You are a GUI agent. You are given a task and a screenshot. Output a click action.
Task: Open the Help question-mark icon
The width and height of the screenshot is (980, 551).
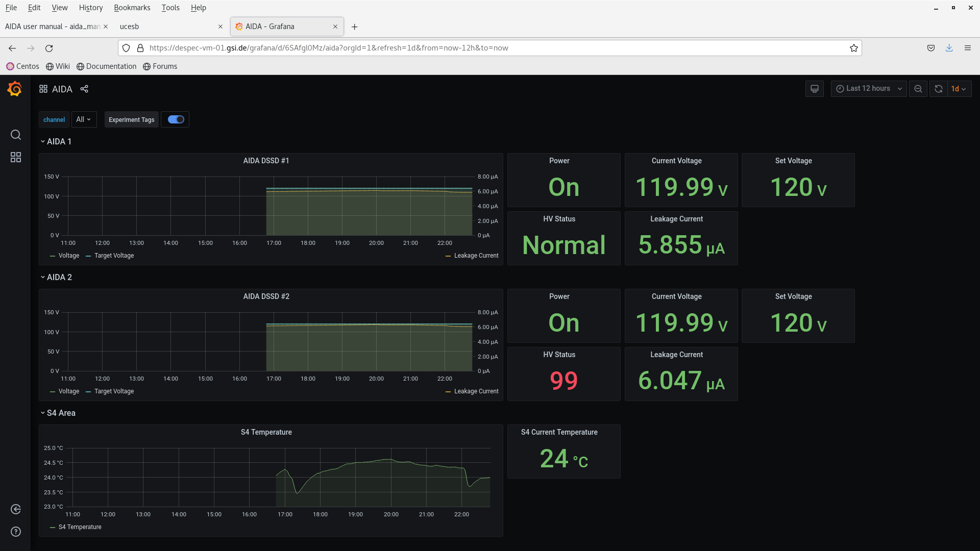pos(16,532)
